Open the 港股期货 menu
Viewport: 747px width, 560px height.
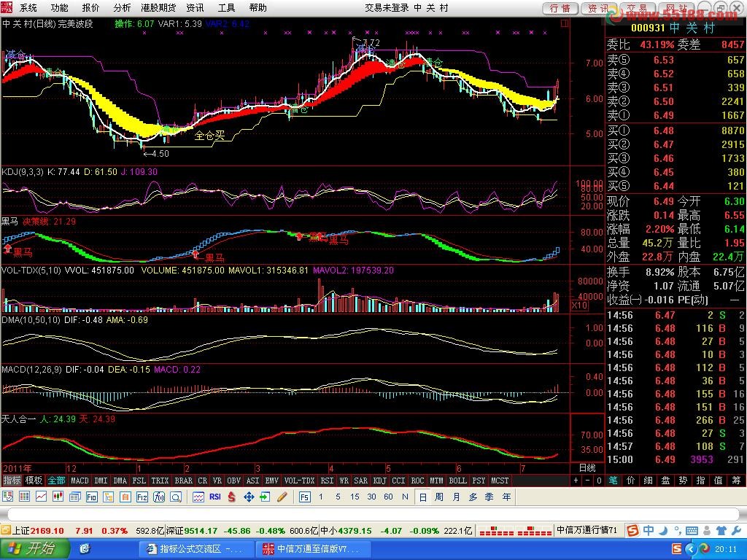click(158, 7)
